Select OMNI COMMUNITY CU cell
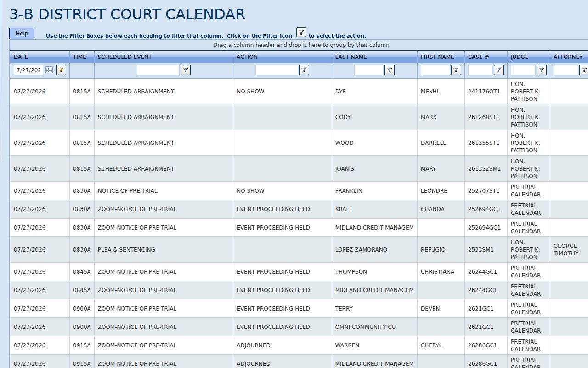Viewport: 588px width, 368px height. pos(374,327)
